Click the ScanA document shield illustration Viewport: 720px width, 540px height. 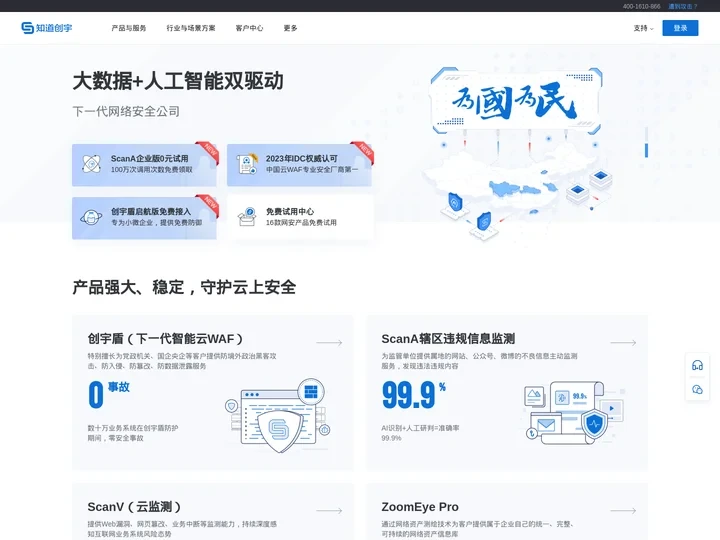574,412
